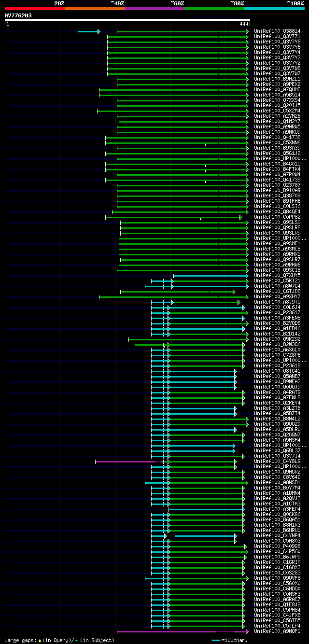
Task: Select hit label UniRef100_Q9UVF8
Action: click(277, 578)
